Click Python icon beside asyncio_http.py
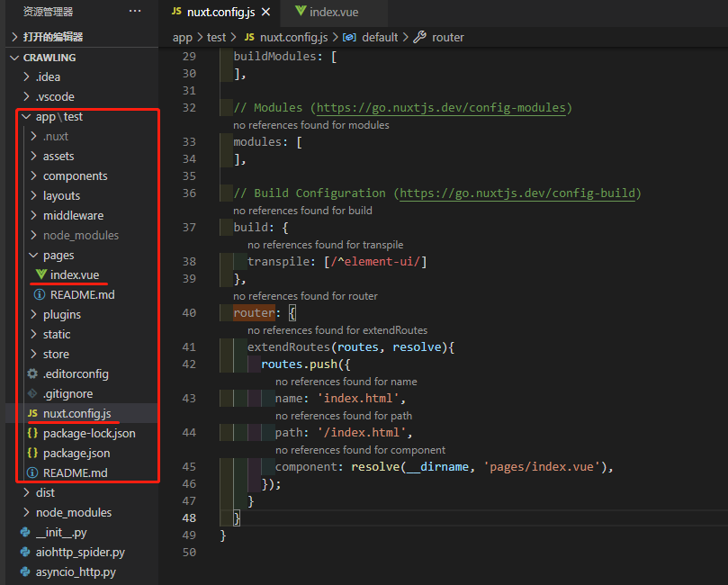Image resolution: width=728 pixels, height=585 pixels. pyautogui.click(x=25, y=572)
